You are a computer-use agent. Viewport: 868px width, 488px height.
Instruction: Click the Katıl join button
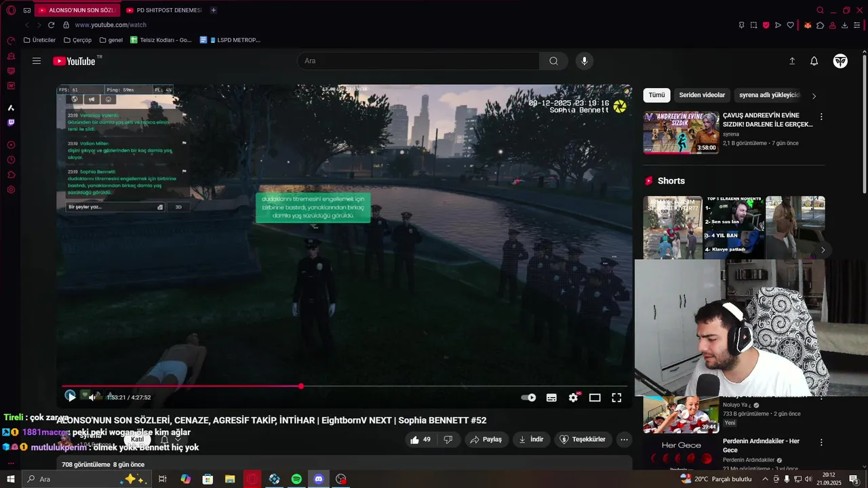pyautogui.click(x=138, y=439)
